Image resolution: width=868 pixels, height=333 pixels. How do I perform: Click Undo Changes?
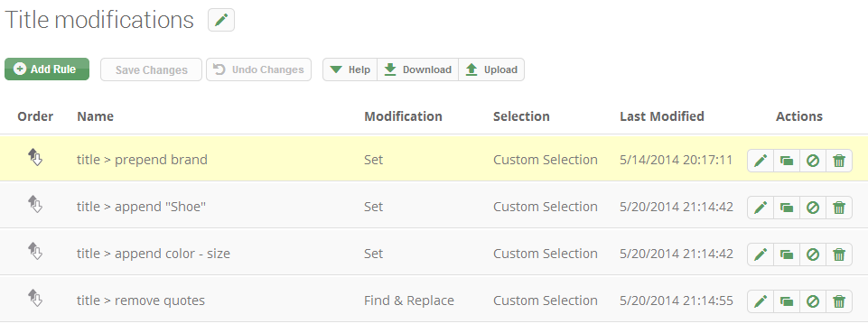click(x=258, y=69)
